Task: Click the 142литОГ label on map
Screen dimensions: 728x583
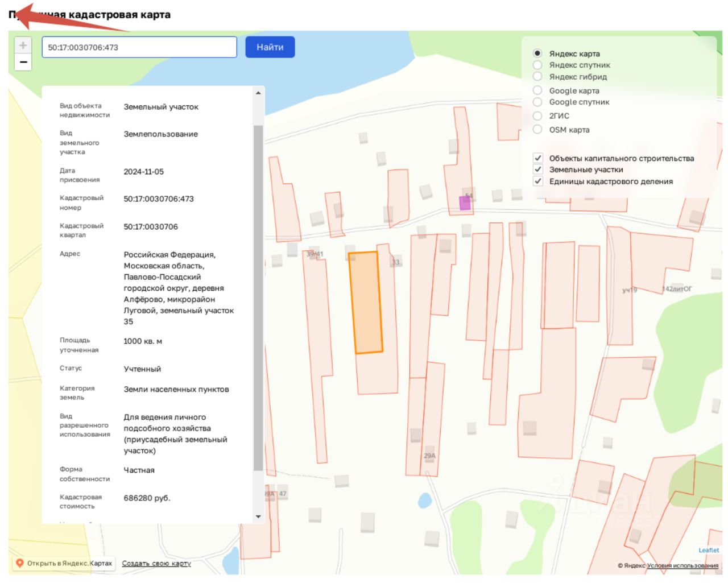Action: [677, 289]
